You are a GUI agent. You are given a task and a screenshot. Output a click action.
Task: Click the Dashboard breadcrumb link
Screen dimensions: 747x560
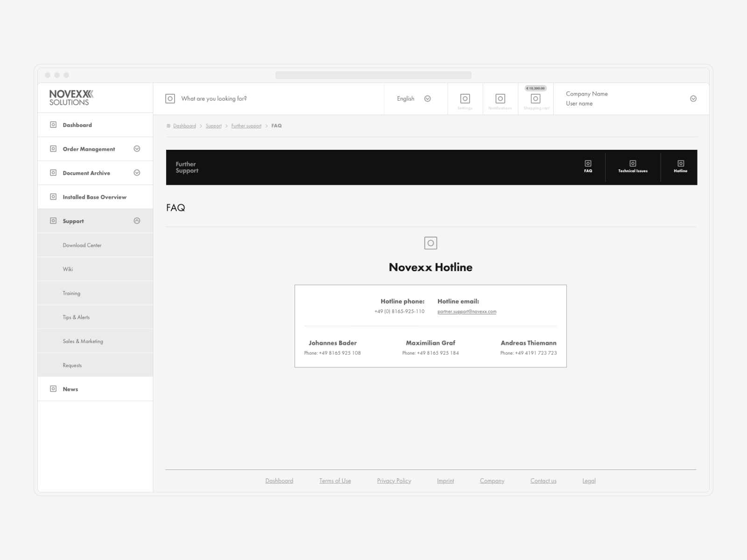[184, 126]
